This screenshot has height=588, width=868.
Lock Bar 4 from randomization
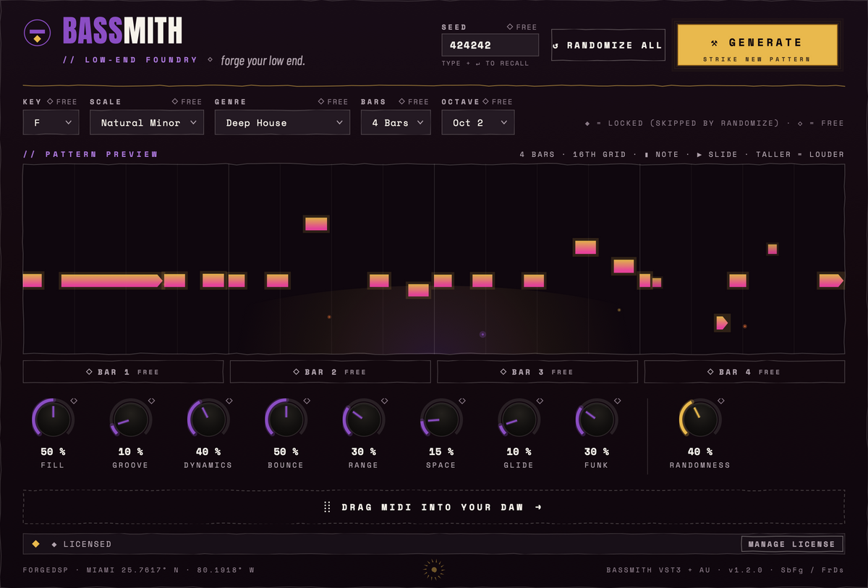click(744, 372)
